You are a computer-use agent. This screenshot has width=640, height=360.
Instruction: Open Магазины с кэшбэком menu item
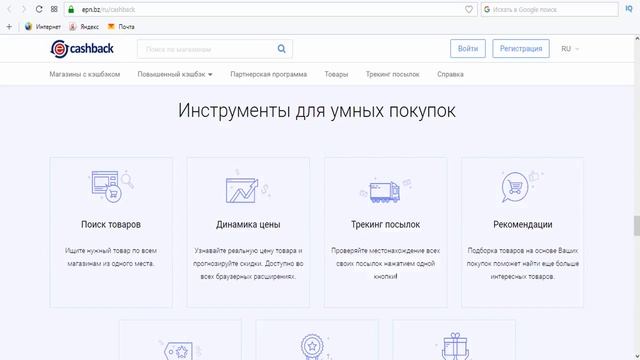pos(85,74)
